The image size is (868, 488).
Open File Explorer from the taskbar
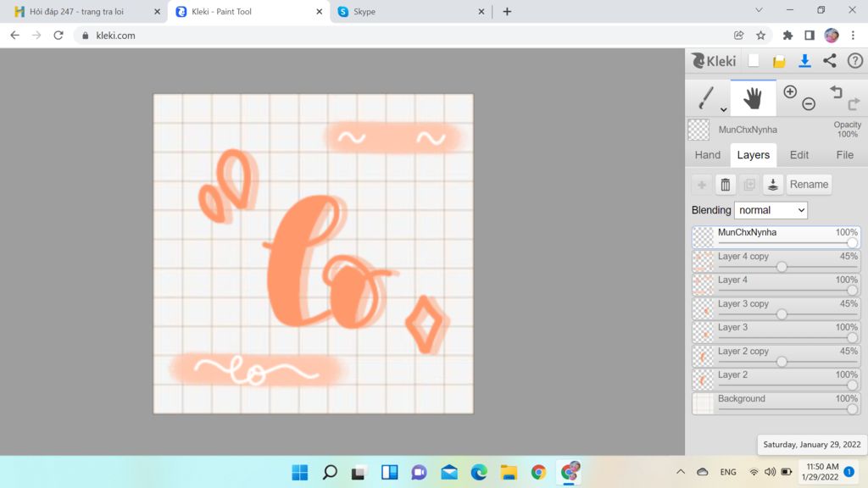509,473
